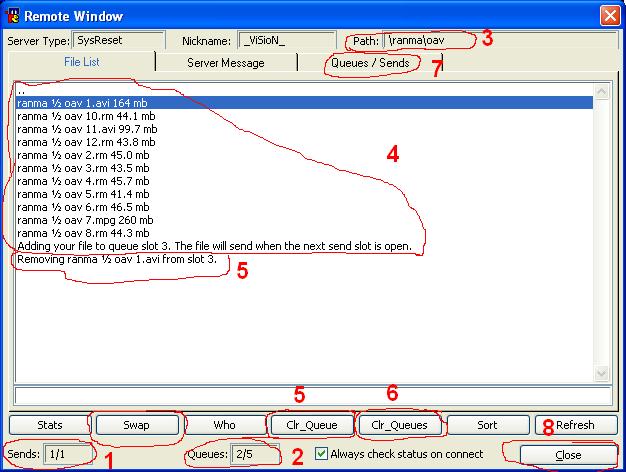Screen dimensions: 626x472
Task: Click the Remote Window title bar icon
Action: click(x=14, y=16)
